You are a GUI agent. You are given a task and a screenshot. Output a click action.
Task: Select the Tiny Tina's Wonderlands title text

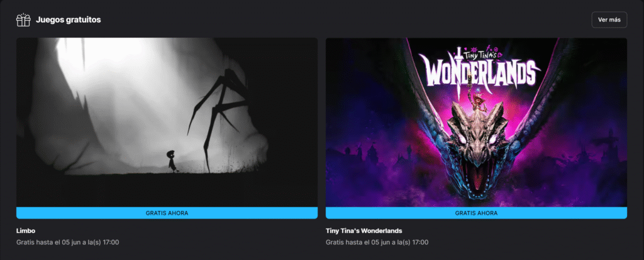pyautogui.click(x=364, y=230)
